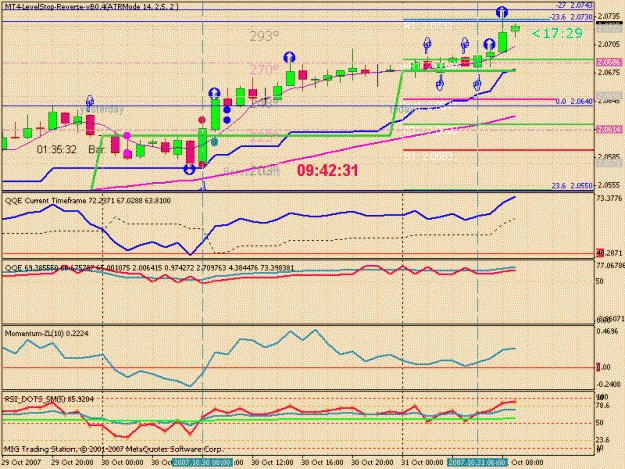This screenshot has height=469, width=625.
Task: Click the blue up-arrow circle below the 293° label
Action: click(x=289, y=58)
